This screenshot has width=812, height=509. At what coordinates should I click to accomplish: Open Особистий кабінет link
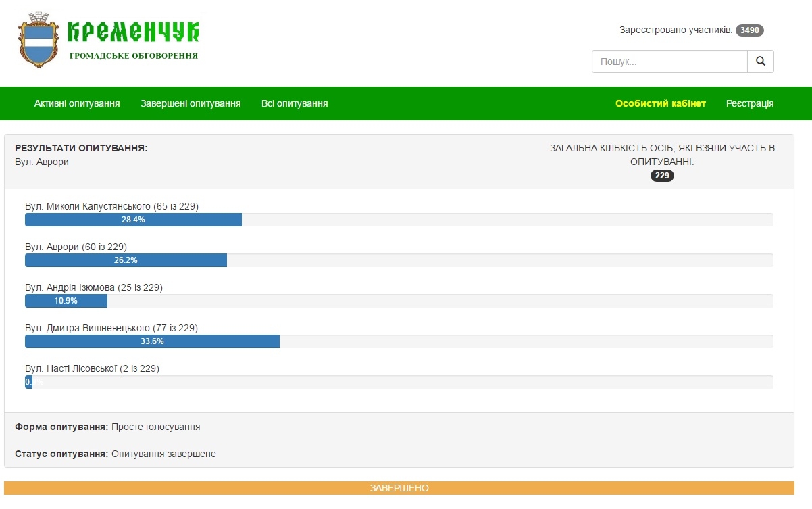pyautogui.click(x=660, y=103)
